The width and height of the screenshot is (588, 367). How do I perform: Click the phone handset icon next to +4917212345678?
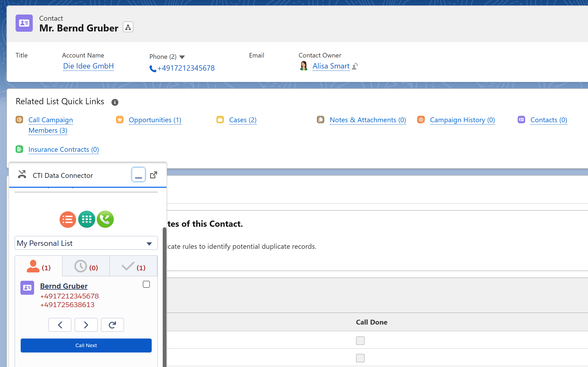pos(153,69)
